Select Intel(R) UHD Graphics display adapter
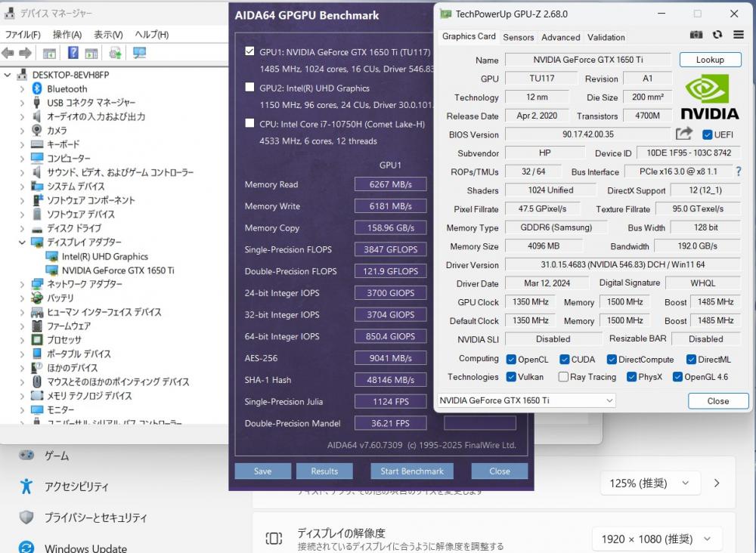Image resolution: width=756 pixels, height=553 pixels. [104, 257]
